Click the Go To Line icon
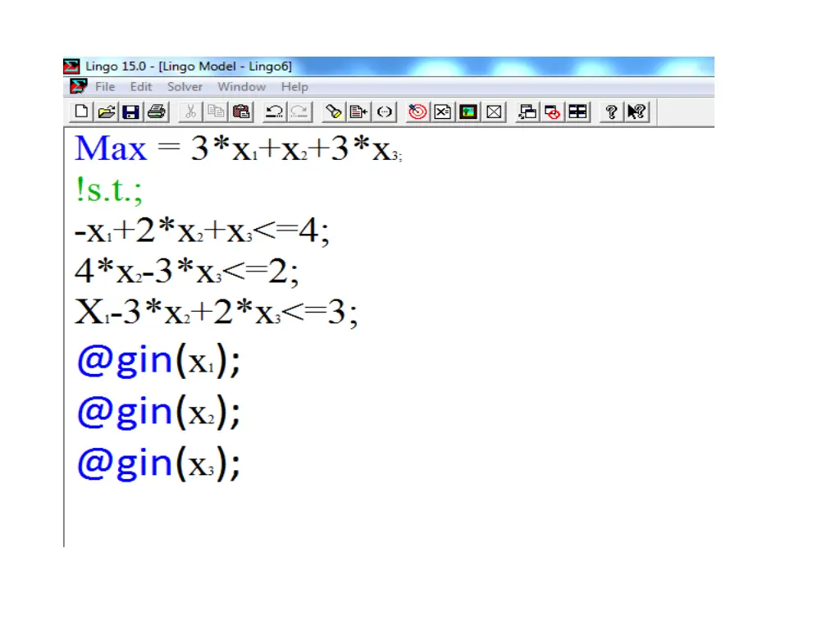The height and width of the screenshot is (630, 840). click(x=358, y=112)
